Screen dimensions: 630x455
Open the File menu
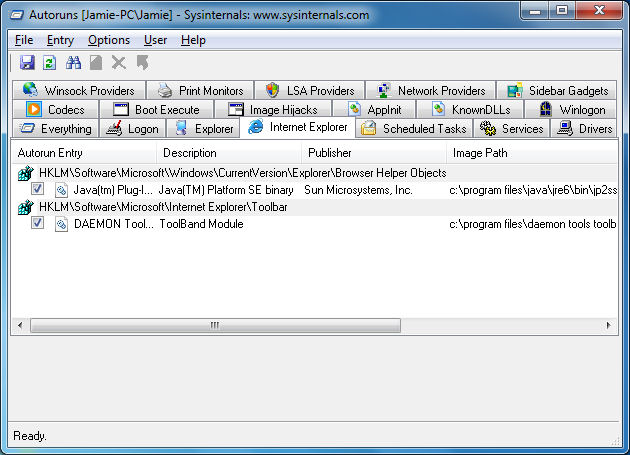pyautogui.click(x=24, y=40)
